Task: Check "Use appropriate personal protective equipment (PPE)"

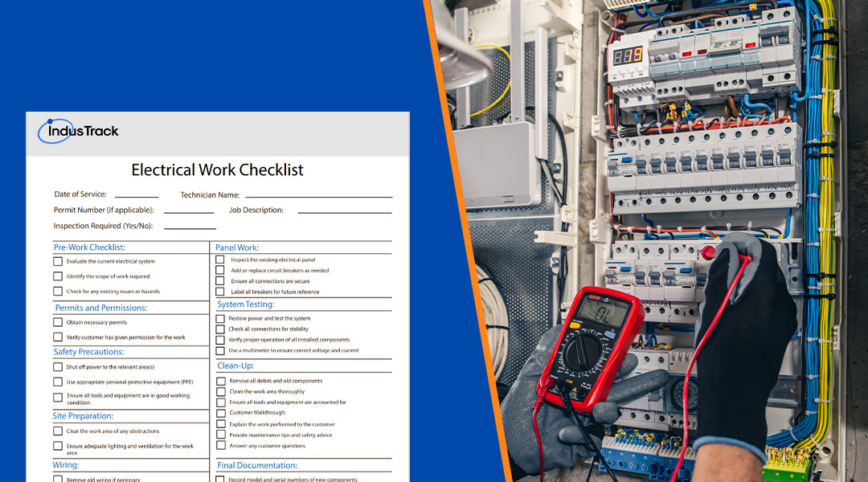Action: 57,382
